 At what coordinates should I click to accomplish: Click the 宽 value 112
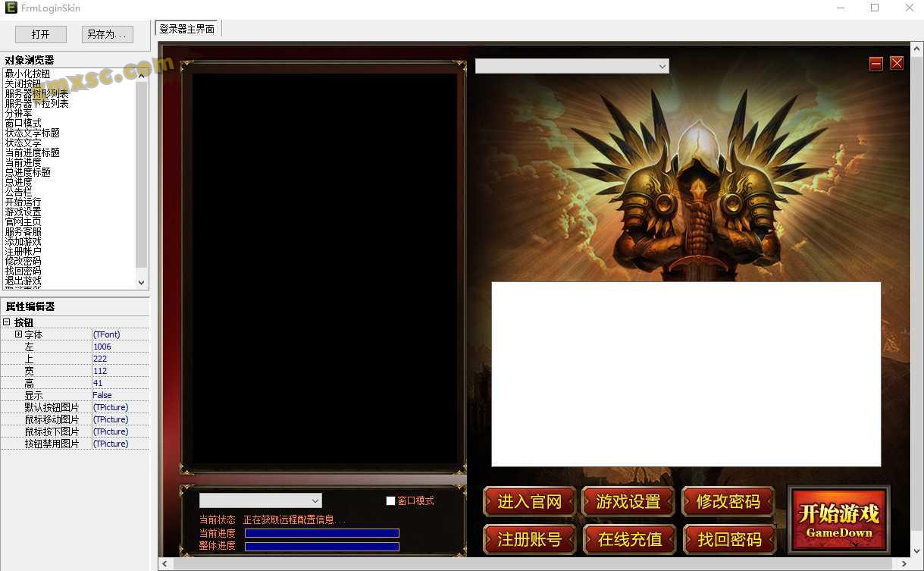click(120, 371)
